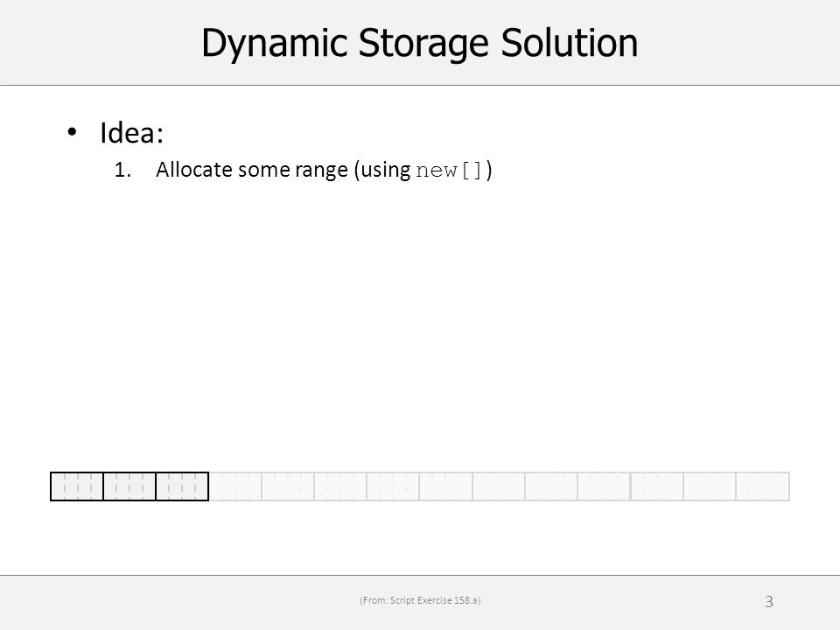Click the bullet point dot before "Idea:"
The image size is (840, 630).
pyautogui.click(x=73, y=132)
